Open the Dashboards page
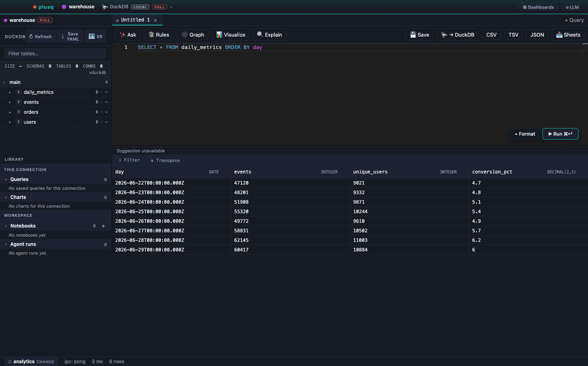 tap(538, 7)
